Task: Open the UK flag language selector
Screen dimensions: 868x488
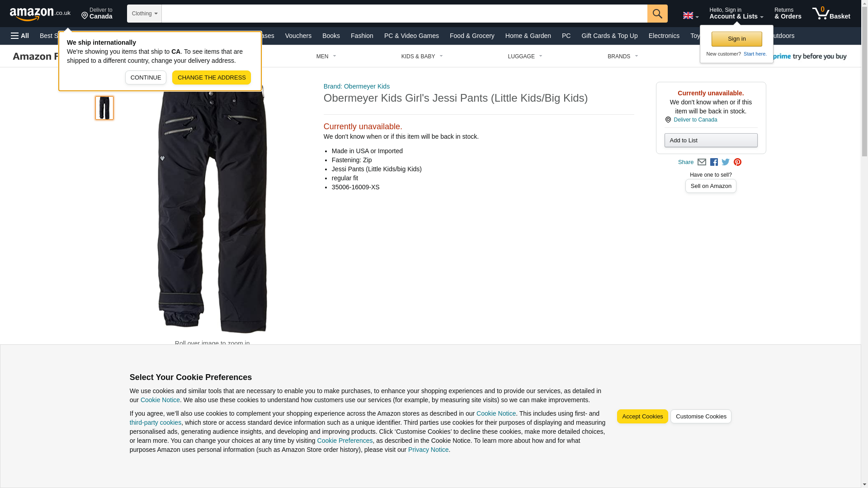Action: [690, 16]
